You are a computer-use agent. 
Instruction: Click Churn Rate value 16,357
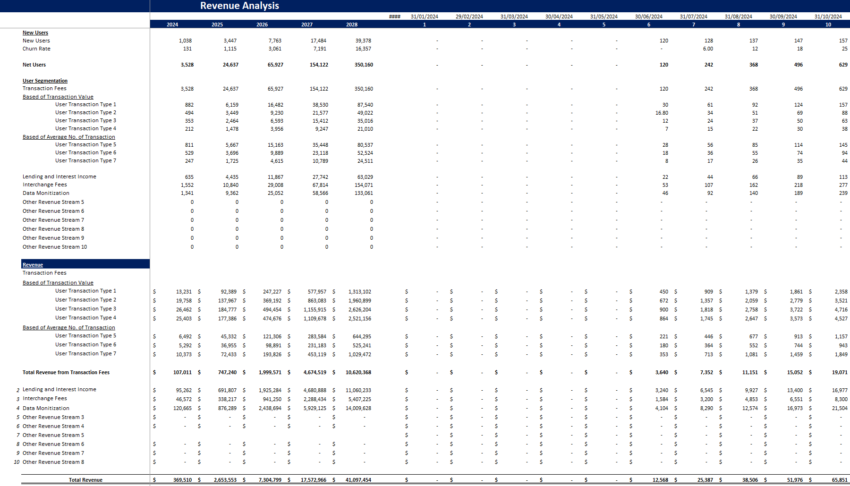click(x=363, y=49)
